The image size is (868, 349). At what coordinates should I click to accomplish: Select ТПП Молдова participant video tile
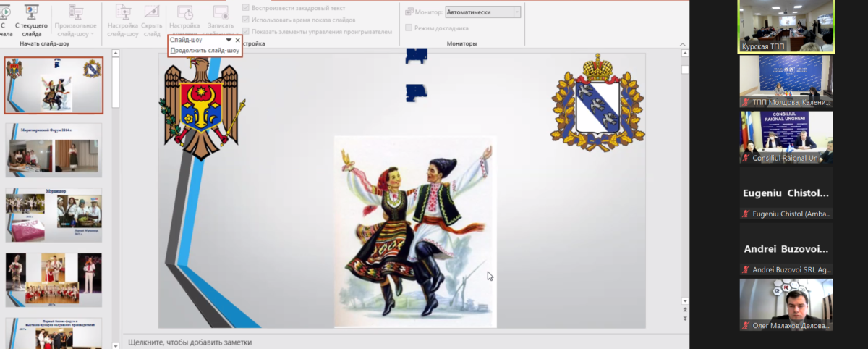(x=786, y=82)
